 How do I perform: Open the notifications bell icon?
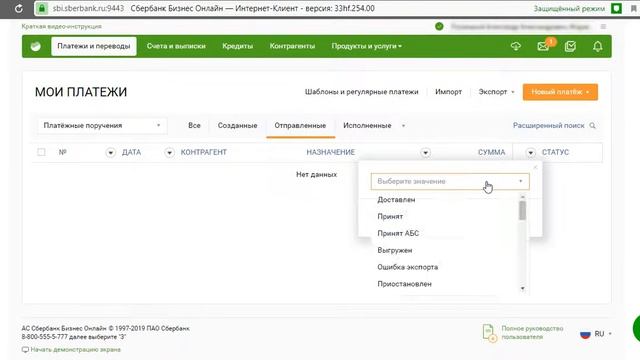click(x=598, y=47)
